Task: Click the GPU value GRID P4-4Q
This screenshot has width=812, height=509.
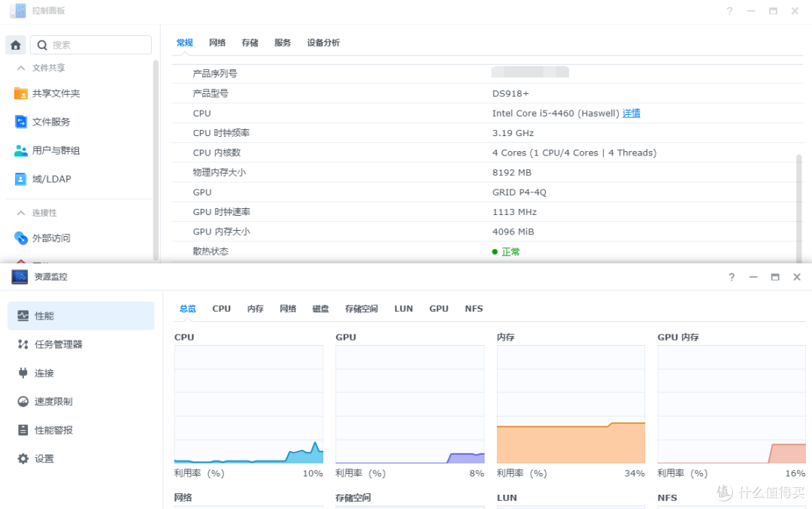Action: [519, 192]
